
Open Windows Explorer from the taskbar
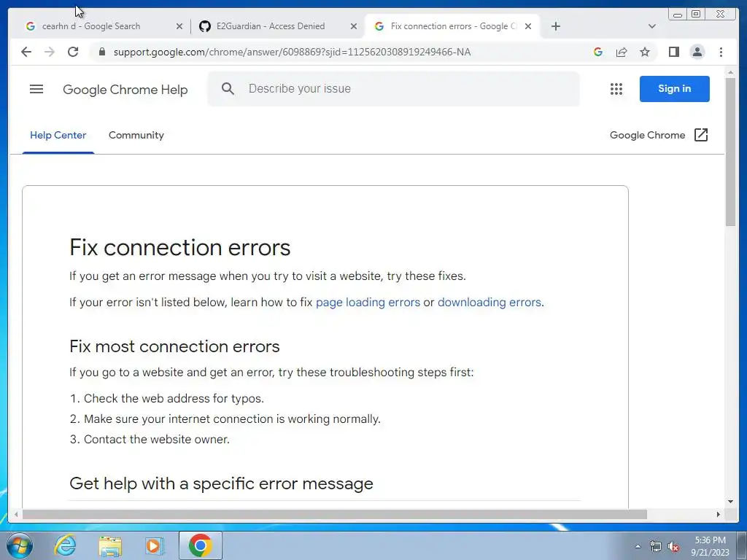point(110,545)
